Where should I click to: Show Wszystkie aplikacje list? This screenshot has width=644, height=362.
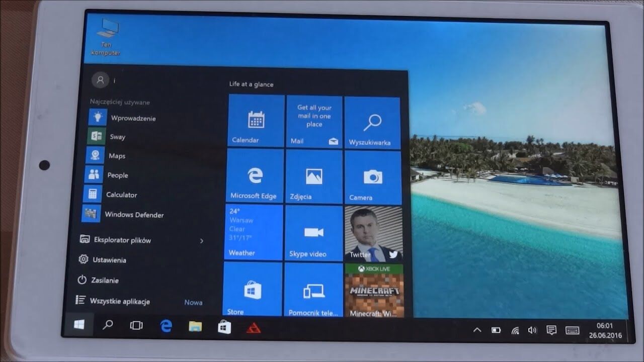[113, 301]
